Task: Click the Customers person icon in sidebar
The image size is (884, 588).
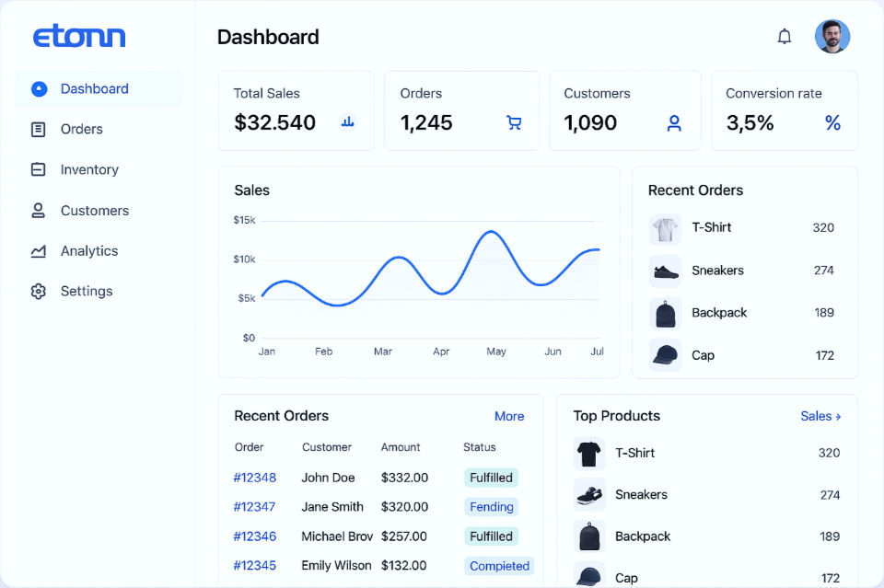Action: coord(38,211)
